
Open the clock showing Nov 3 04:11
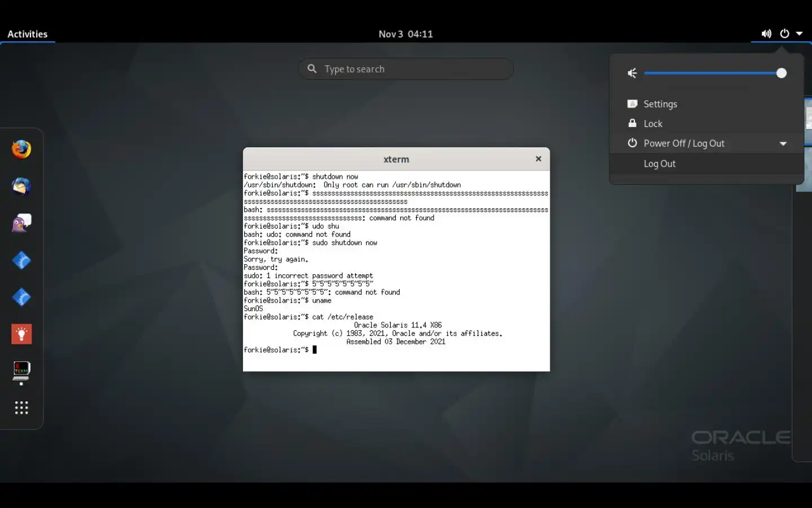pyautogui.click(x=406, y=34)
